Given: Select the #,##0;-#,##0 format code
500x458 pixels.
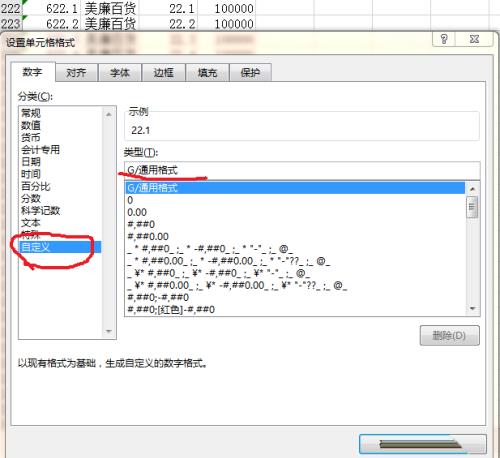Looking at the screenshot, I should click(295, 297).
